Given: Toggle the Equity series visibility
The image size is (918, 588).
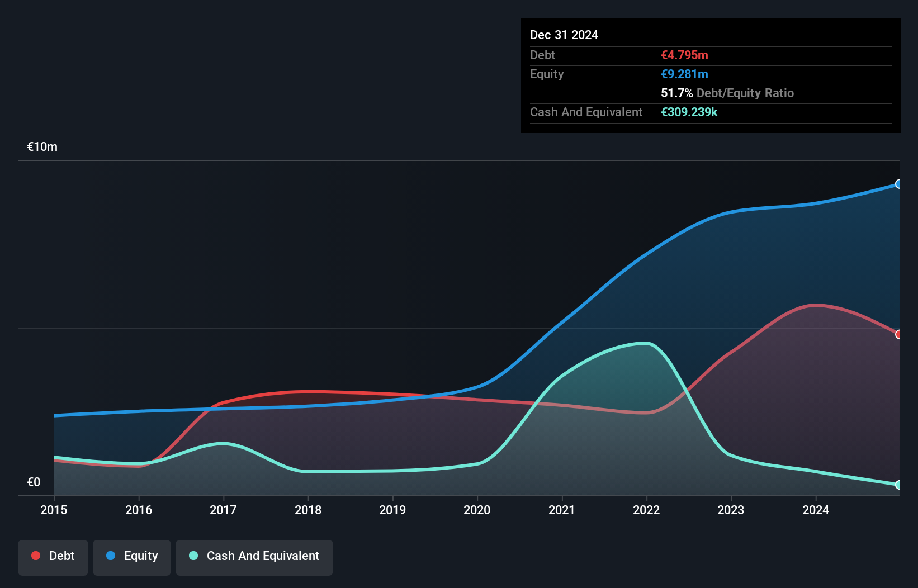Looking at the screenshot, I should coord(131,556).
